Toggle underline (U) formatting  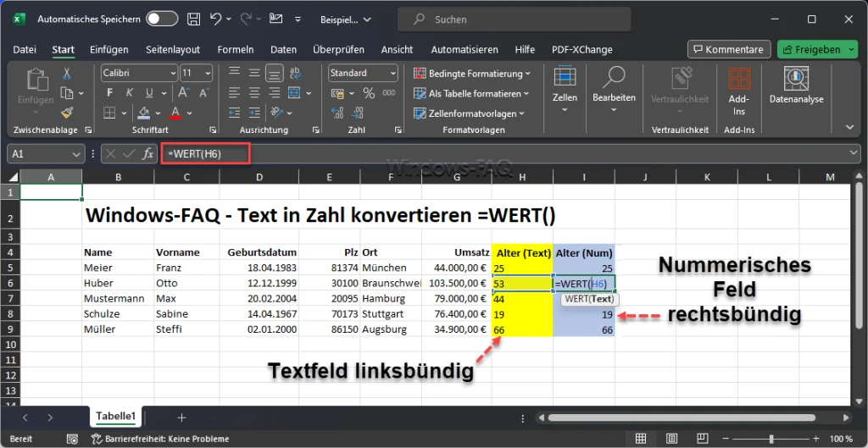coord(148,93)
